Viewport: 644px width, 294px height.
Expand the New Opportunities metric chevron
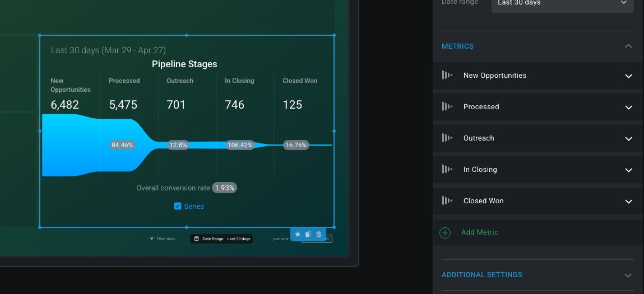click(628, 76)
